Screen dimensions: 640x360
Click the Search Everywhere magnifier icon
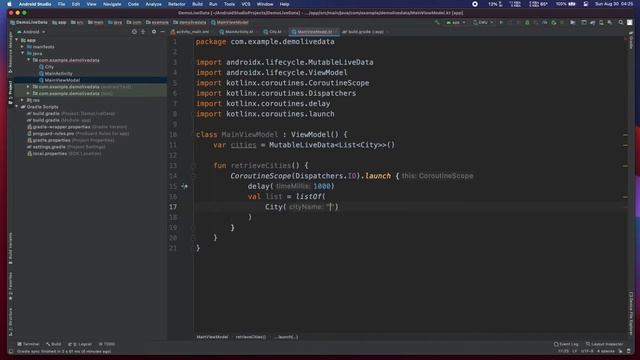click(x=621, y=22)
